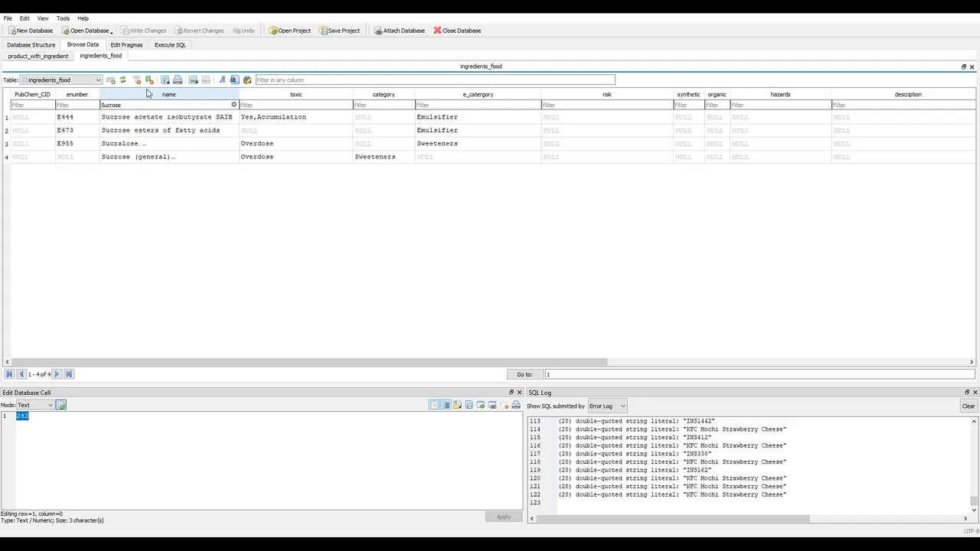
Task: Print the ingredients_food table data
Action: point(178,80)
